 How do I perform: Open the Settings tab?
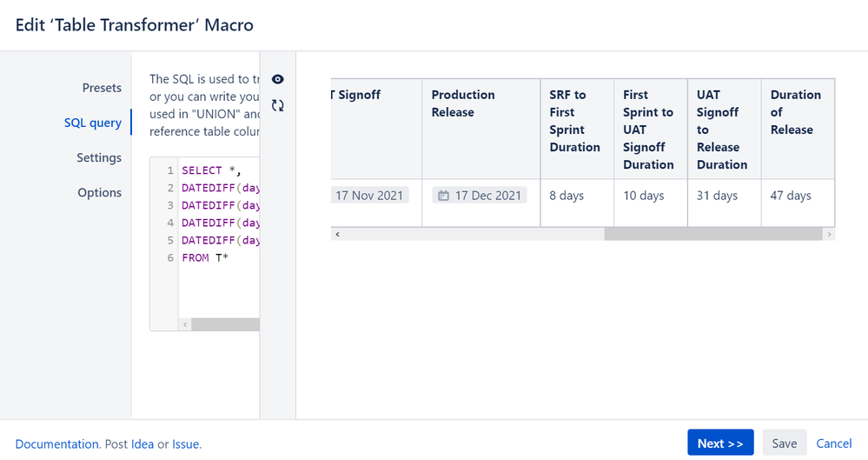point(99,157)
